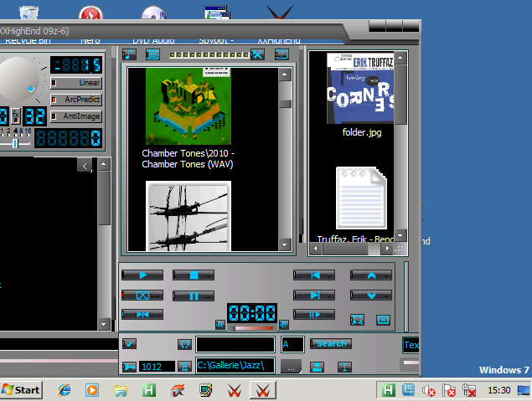Click the help question mark icon
The height and width of the screenshot is (401, 532).
[x=282, y=54]
